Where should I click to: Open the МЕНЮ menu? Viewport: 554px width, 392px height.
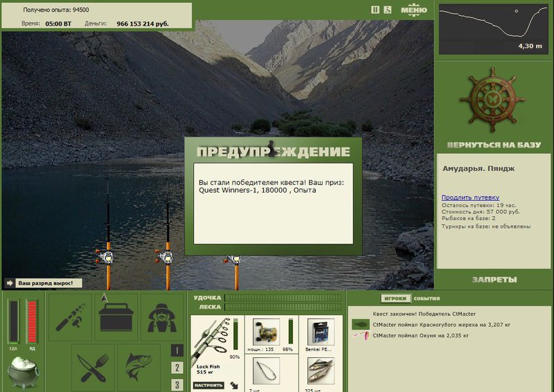pos(413,10)
